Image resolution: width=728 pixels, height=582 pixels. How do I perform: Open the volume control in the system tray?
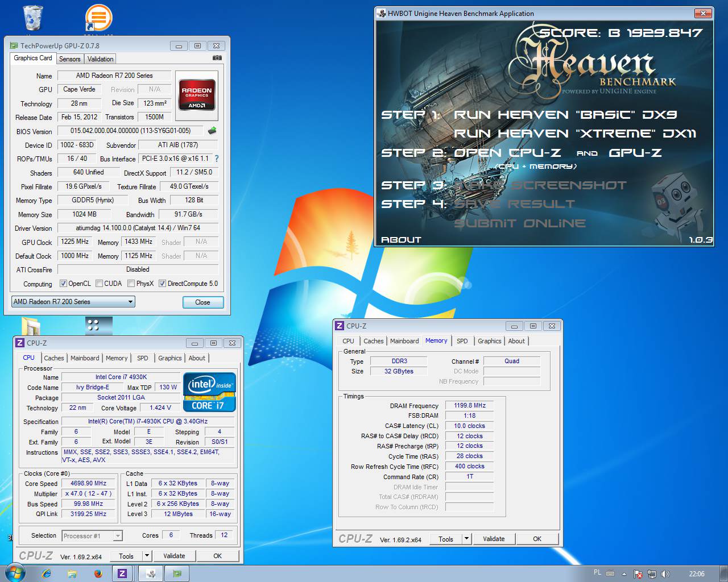tap(665, 574)
